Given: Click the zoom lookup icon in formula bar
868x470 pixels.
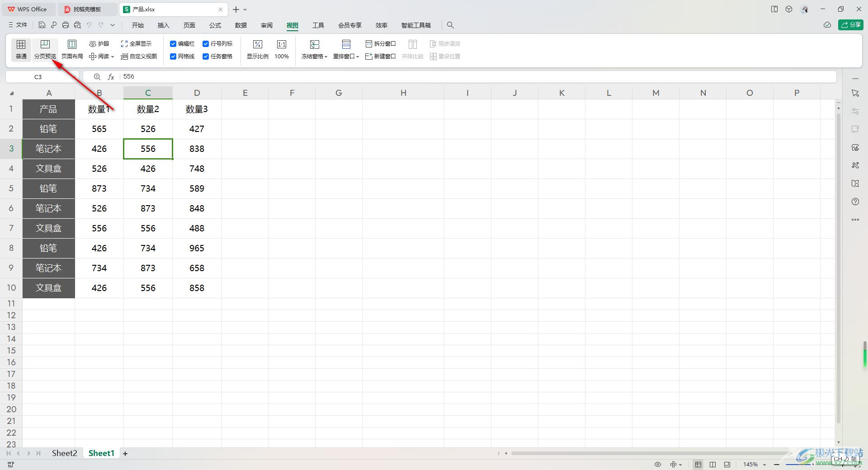Looking at the screenshot, I should (97, 77).
